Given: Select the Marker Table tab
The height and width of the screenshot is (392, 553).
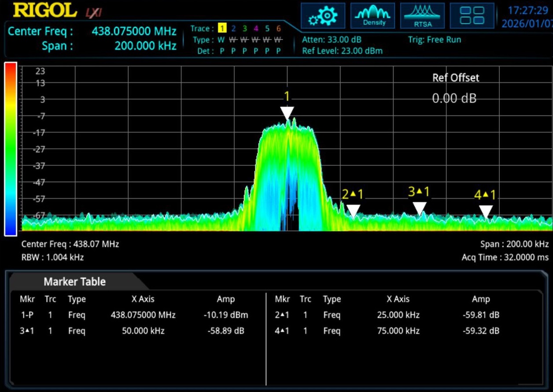Looking at the screenshot, I should [74, 282].
